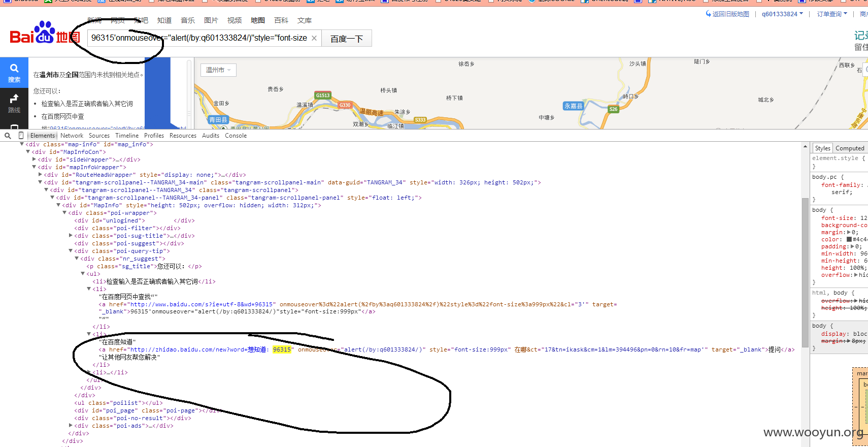Select the ul class poilist line
Image resolution: width=868 pixels, height=447 pixels.
(x=118, y=403)
